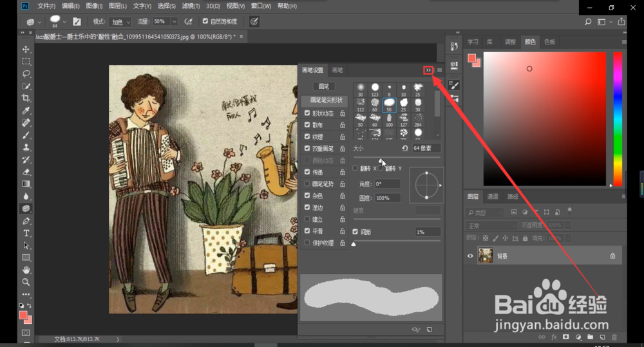Click the airbrush icon in options bar
Viewport: 644px width, 347px height.
[x=188, y=21]
